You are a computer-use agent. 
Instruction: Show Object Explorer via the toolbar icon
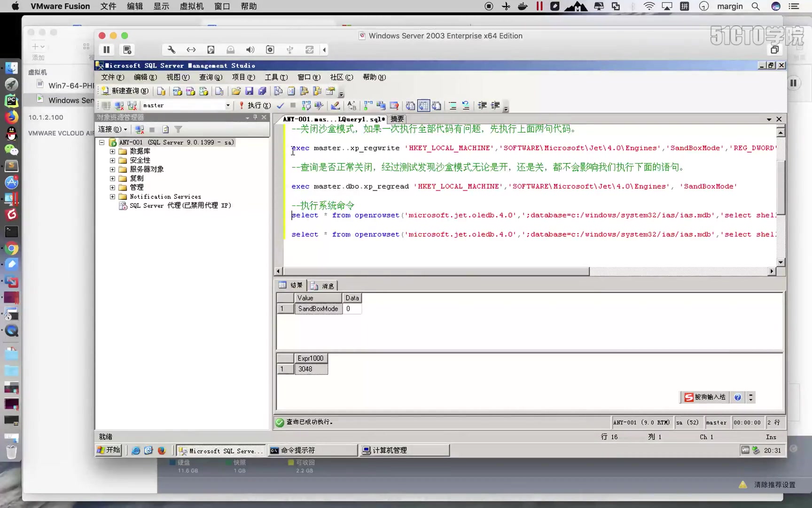304,91
